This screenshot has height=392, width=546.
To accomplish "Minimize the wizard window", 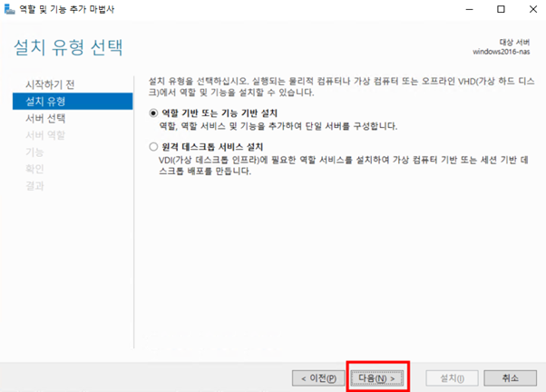I will click(470, 9).
